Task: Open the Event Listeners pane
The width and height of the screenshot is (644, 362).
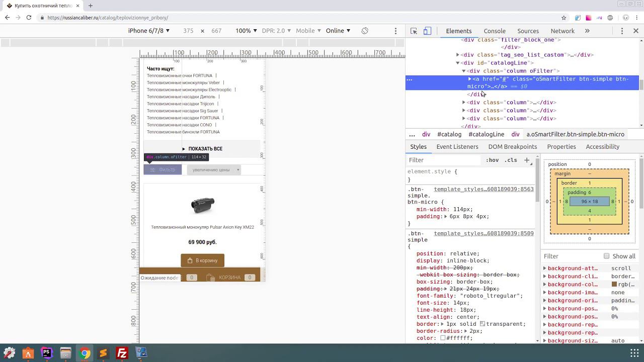Action: (x=457, y=147)
